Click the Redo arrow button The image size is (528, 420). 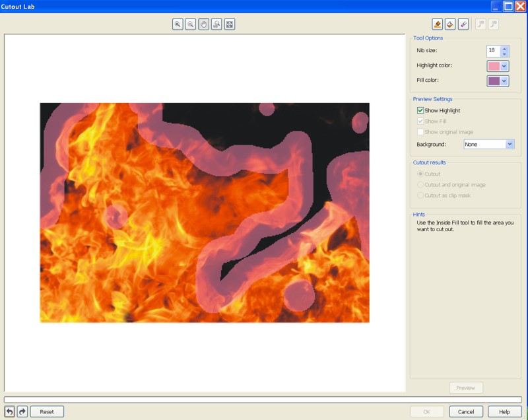coord(22,411)
